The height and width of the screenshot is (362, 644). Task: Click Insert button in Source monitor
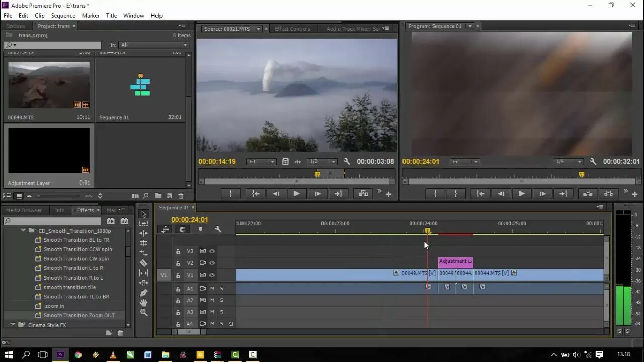pos(363,194)
